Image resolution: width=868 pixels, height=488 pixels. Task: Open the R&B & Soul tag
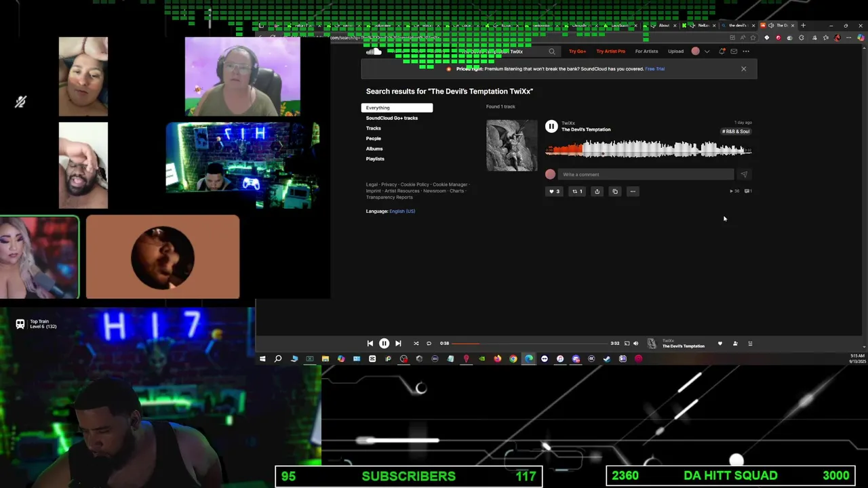(x=736, y=131)
